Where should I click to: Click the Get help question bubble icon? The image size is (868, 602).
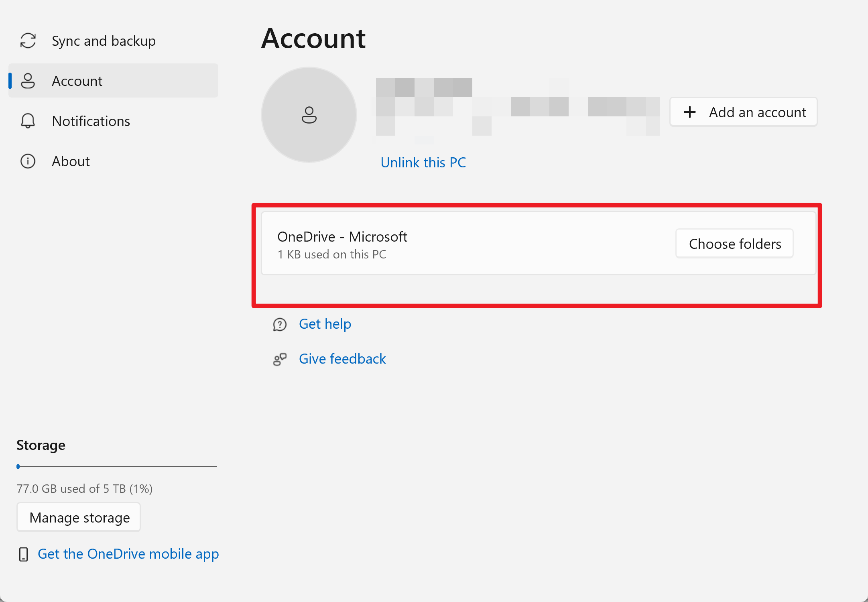coord(280,324)
